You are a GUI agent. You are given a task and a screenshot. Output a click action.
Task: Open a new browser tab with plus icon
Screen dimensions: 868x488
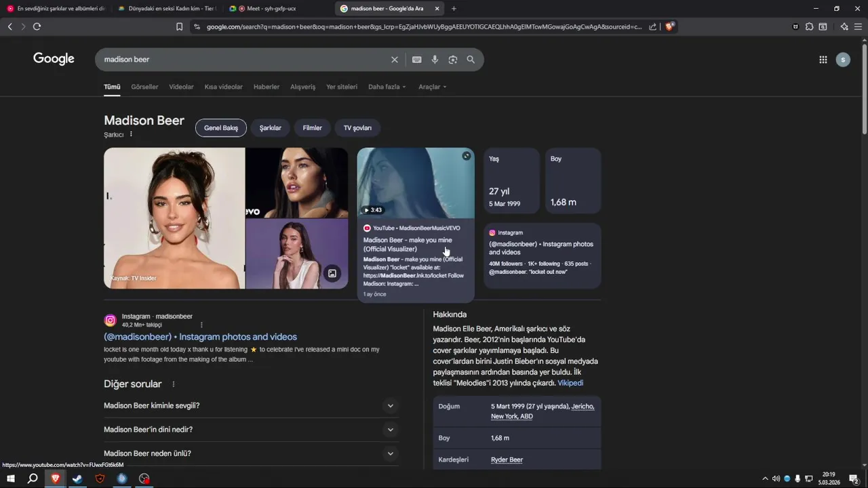[454, 9]
